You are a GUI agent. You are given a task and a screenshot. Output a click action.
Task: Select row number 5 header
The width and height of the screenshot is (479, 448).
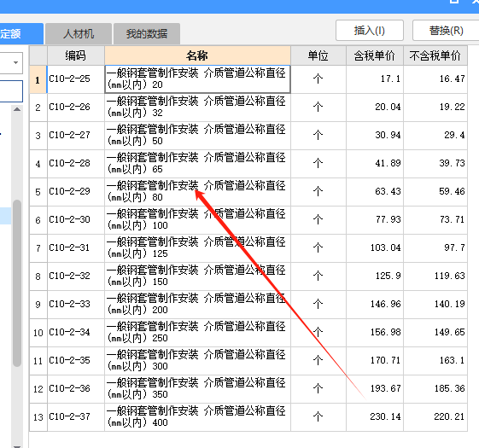[38, 192]
